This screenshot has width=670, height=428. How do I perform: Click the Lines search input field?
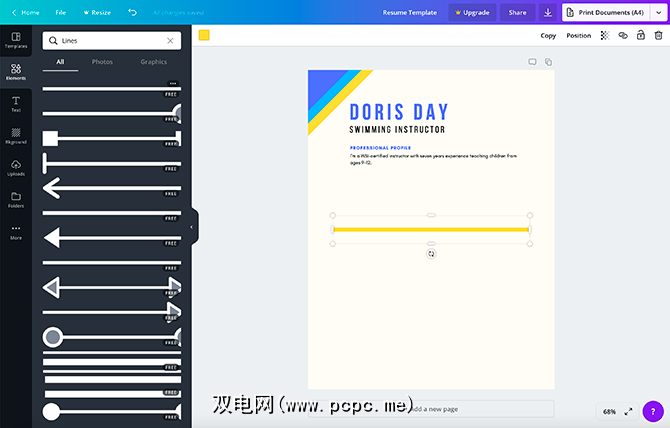(x=112, y=41)
